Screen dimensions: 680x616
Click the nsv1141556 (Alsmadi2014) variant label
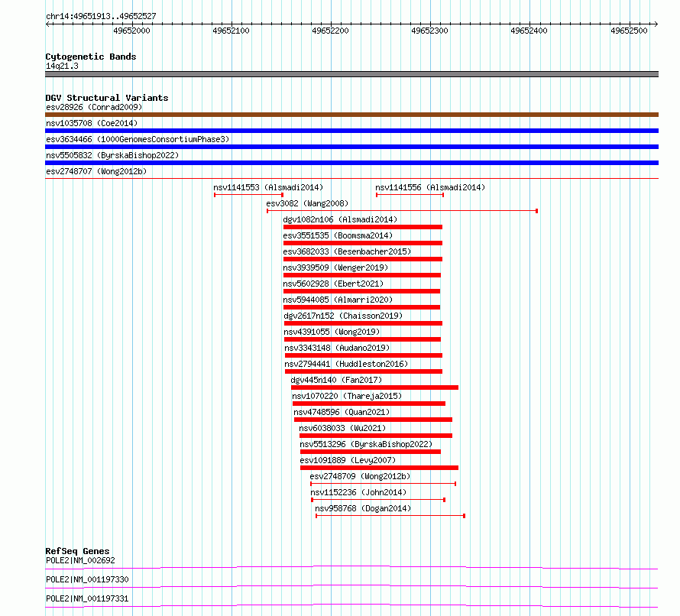(430, 187)
